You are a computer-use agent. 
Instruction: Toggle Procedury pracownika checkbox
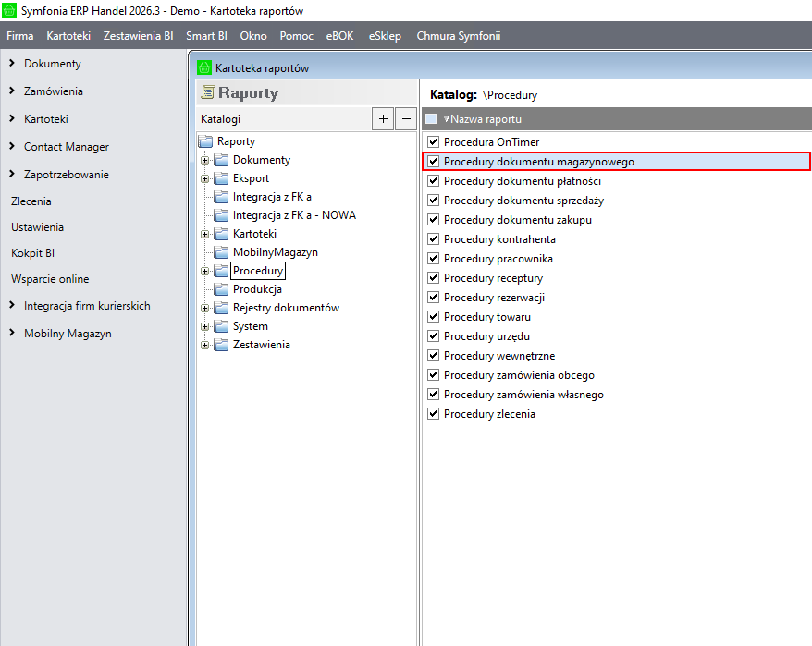point(434,258)
